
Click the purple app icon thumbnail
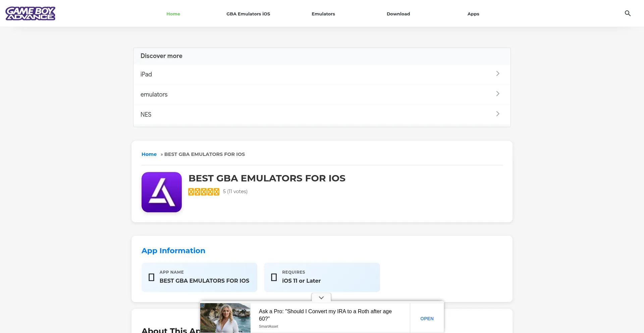click(162, 192)
